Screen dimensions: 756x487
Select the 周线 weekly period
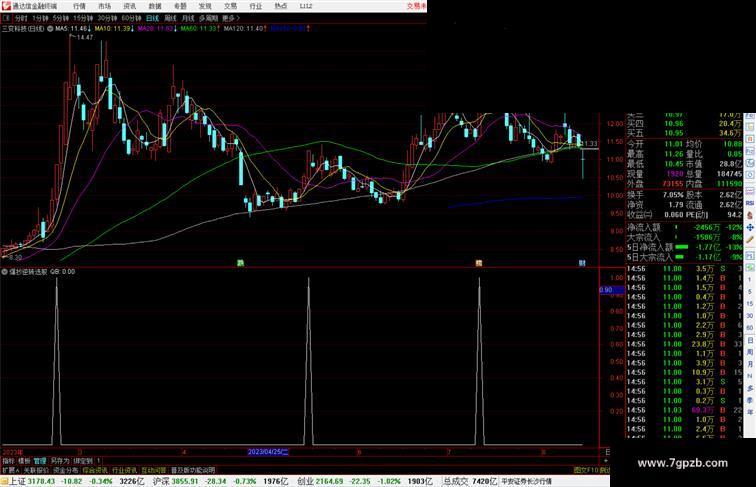[170, 18]
